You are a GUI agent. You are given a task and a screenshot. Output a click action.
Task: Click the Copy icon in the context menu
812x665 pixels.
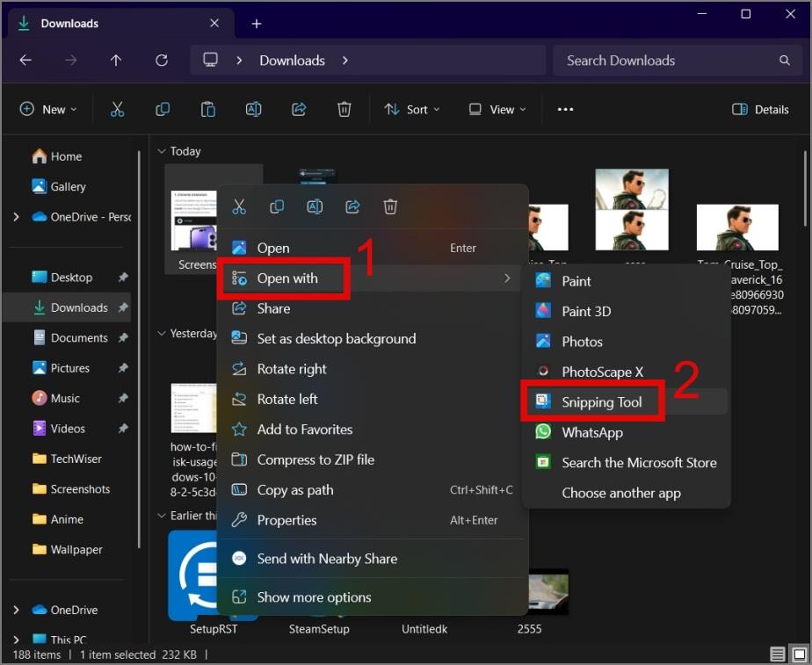(277, 206)
